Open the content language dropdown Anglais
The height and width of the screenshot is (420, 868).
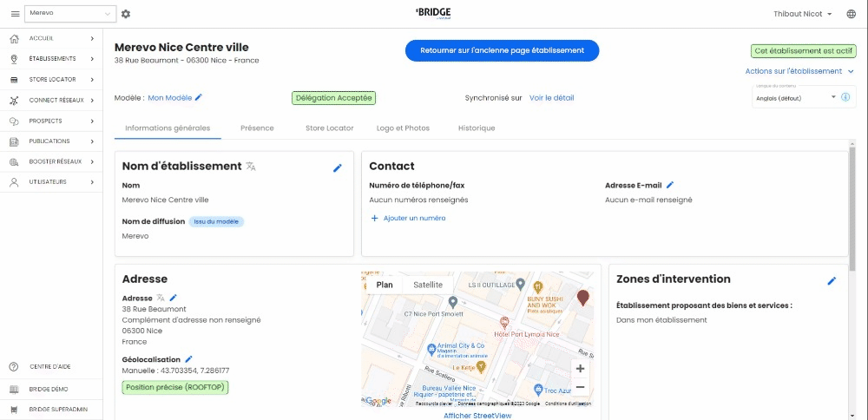[795, 98]
